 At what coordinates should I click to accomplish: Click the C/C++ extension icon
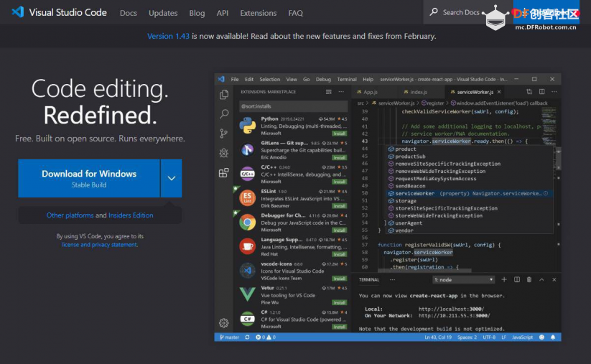point(248,174)
